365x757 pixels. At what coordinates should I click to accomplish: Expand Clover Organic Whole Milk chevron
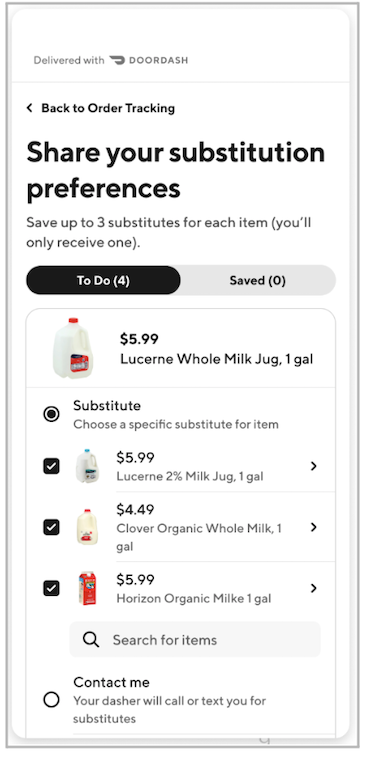314,527
